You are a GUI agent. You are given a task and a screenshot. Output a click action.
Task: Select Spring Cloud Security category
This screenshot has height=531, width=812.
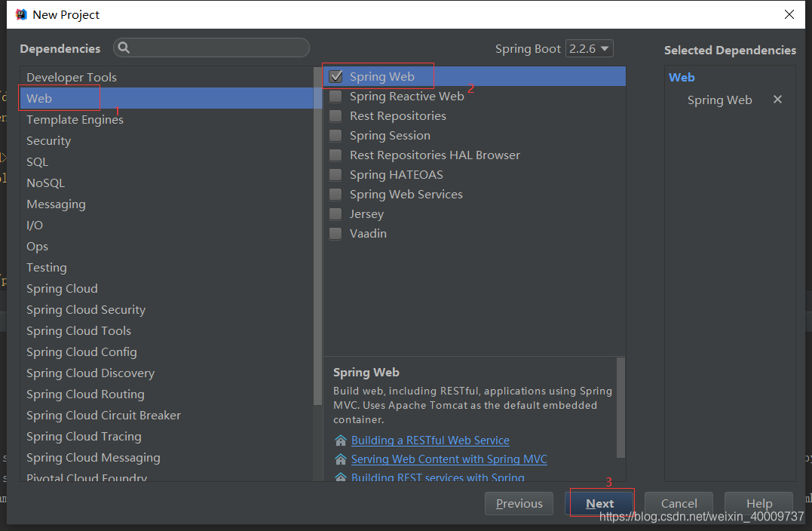167,310
